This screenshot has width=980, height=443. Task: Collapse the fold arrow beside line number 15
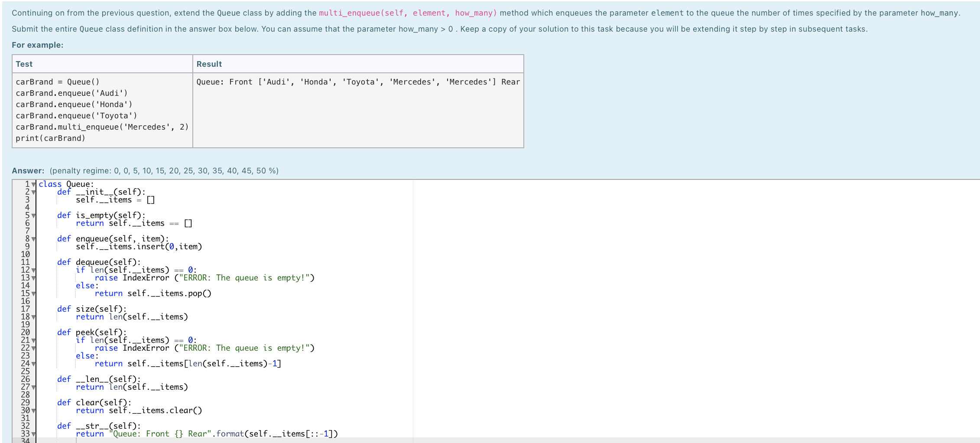(x=33, y=294)
